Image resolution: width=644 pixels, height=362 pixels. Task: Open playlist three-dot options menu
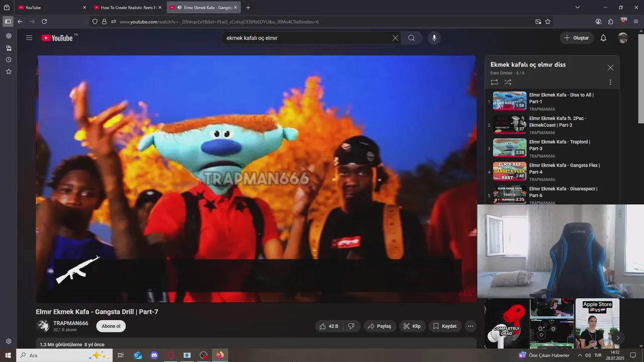pos(610,82)
